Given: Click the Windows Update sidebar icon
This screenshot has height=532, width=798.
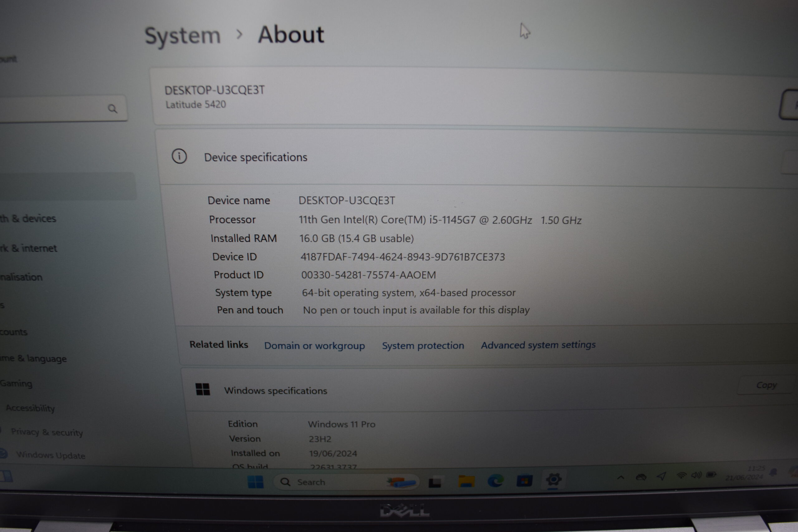Looking at the screenshot, I should [3, 453].
